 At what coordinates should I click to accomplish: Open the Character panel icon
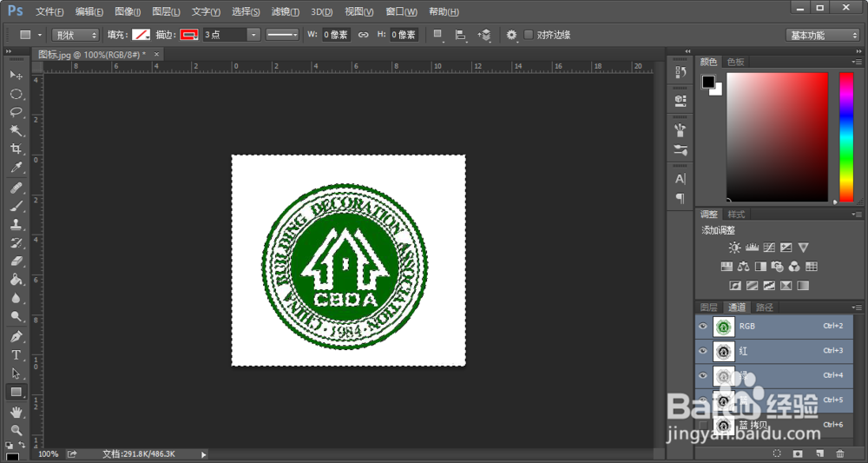click(x=681, y=179)
